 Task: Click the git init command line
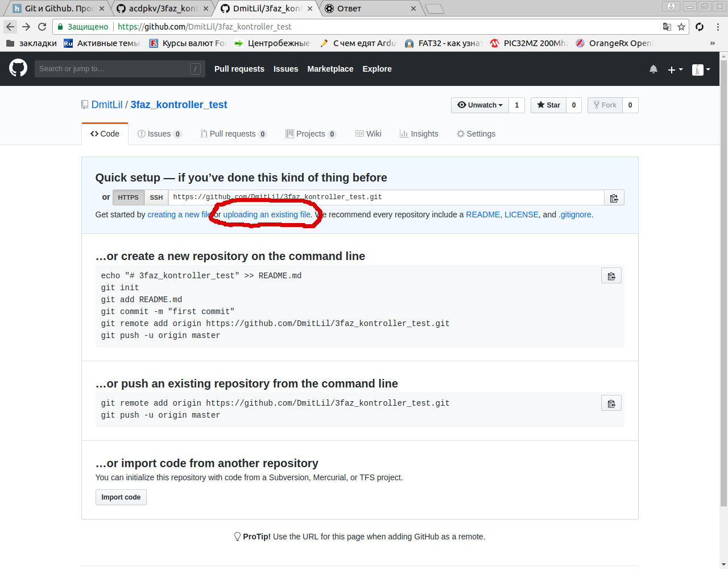click(120, 288)
